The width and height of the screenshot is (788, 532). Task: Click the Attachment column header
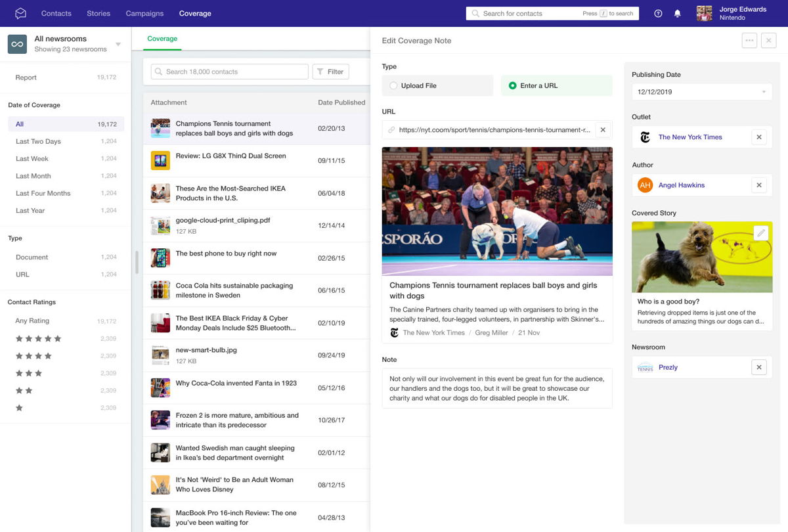[169, 102]
